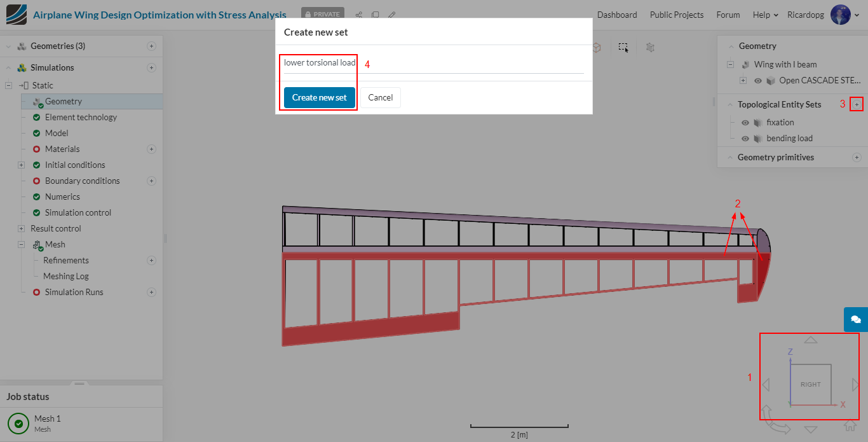Expand the Open CASCADE STEP node
This screenshot has width=868, height=442.
[x=743, y=81]
